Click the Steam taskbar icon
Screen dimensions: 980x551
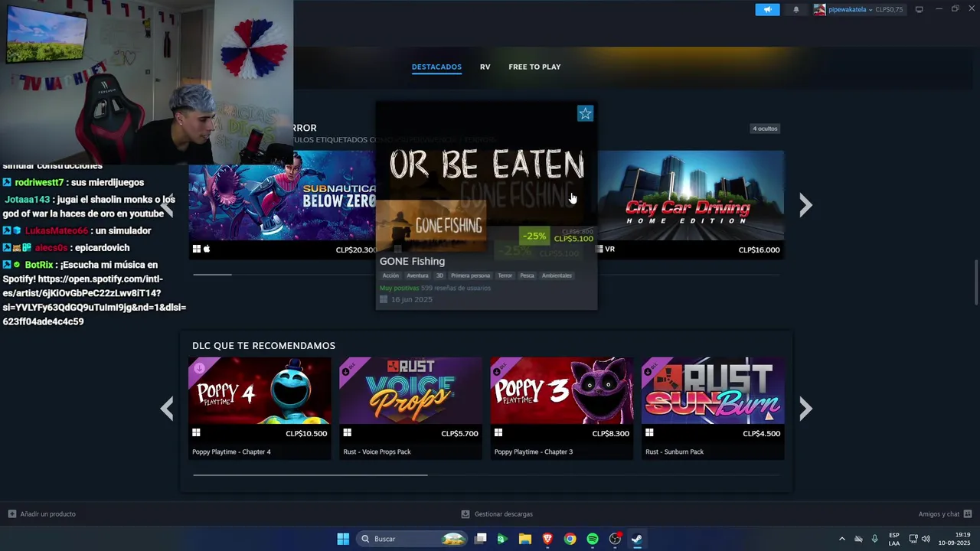pos(637,539)
